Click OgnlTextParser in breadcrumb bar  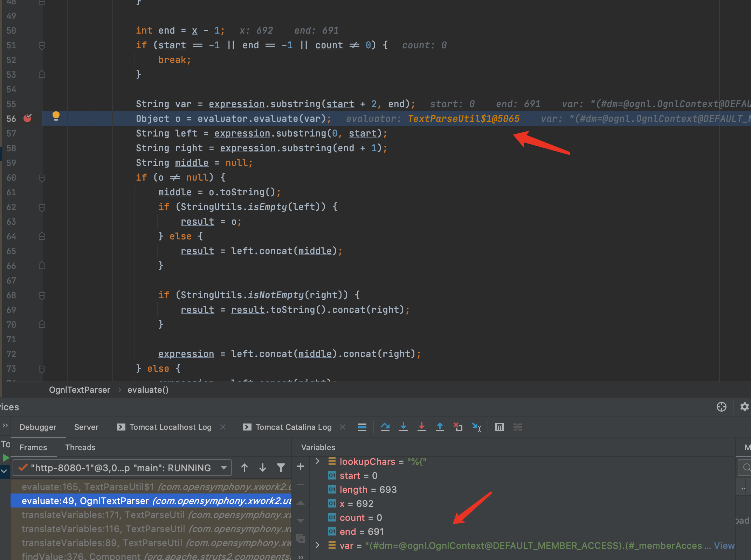(80, 390)
